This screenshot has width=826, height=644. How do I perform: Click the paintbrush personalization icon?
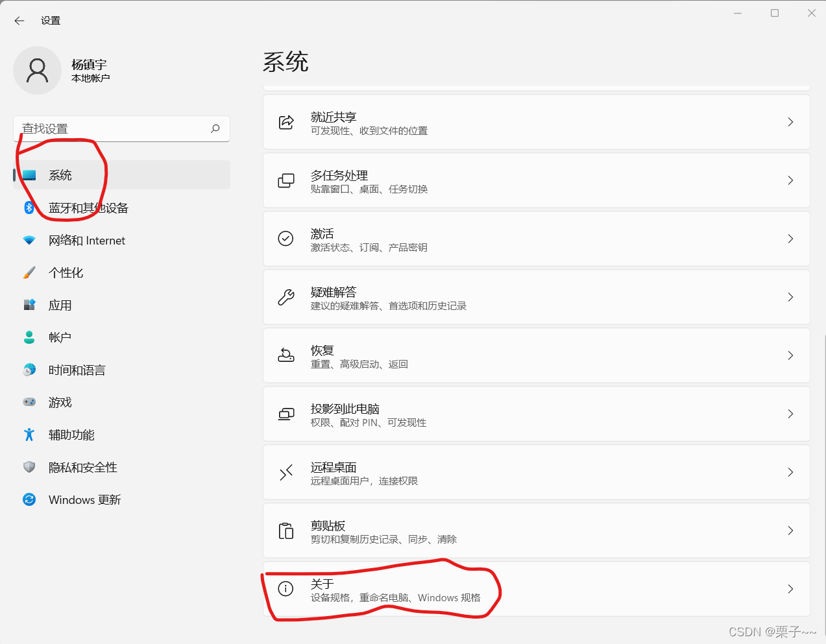coord(29,272)
